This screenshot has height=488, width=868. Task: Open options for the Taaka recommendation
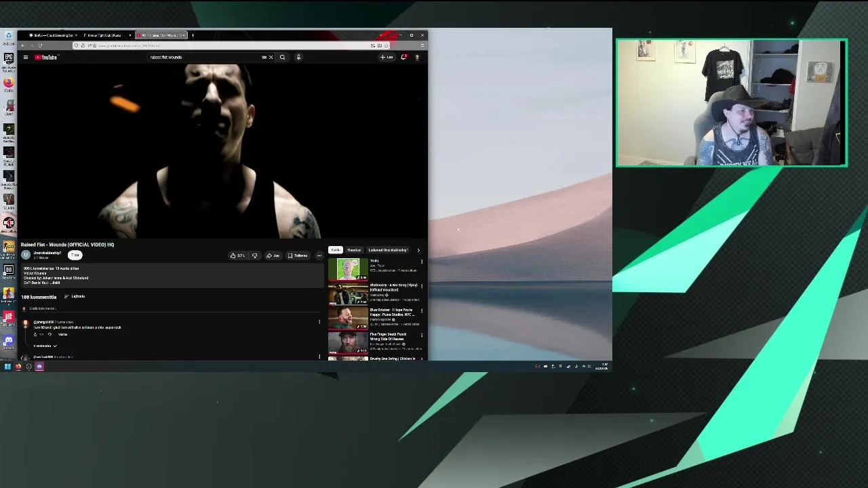pyautogui.click(x=421, y=262)
